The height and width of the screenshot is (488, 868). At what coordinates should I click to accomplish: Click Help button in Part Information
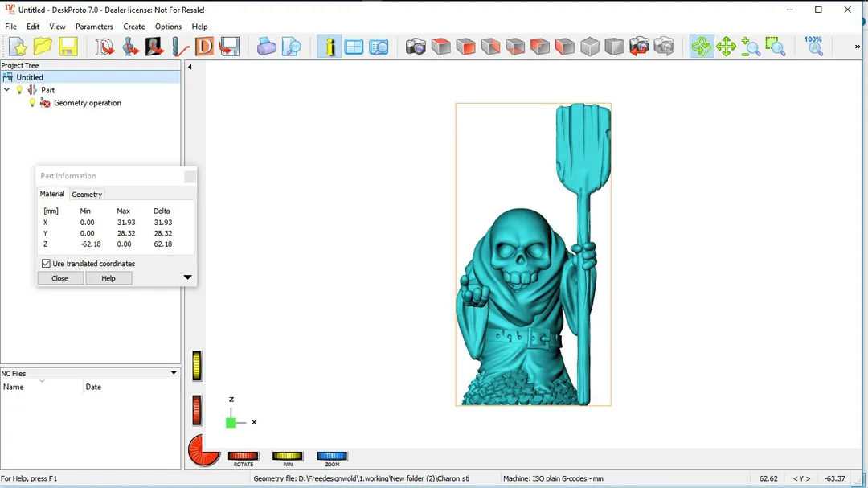[x=108, y=278]
